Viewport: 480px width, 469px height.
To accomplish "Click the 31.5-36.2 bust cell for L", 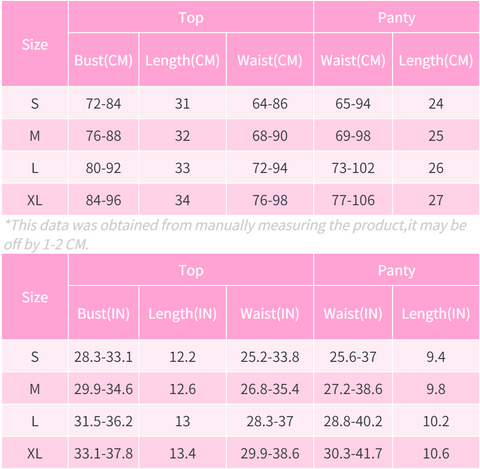I will [x=103, y=421].
